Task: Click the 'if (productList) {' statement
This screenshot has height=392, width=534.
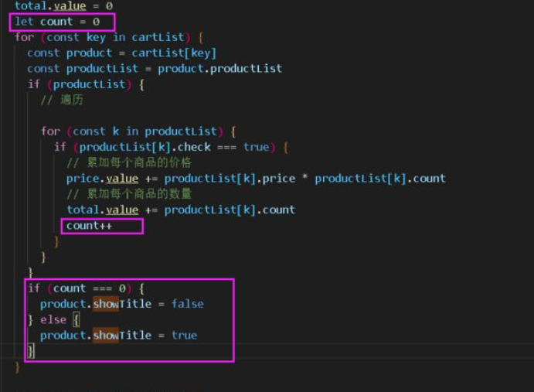Action: pyautogui.click(x=86, y=84)
